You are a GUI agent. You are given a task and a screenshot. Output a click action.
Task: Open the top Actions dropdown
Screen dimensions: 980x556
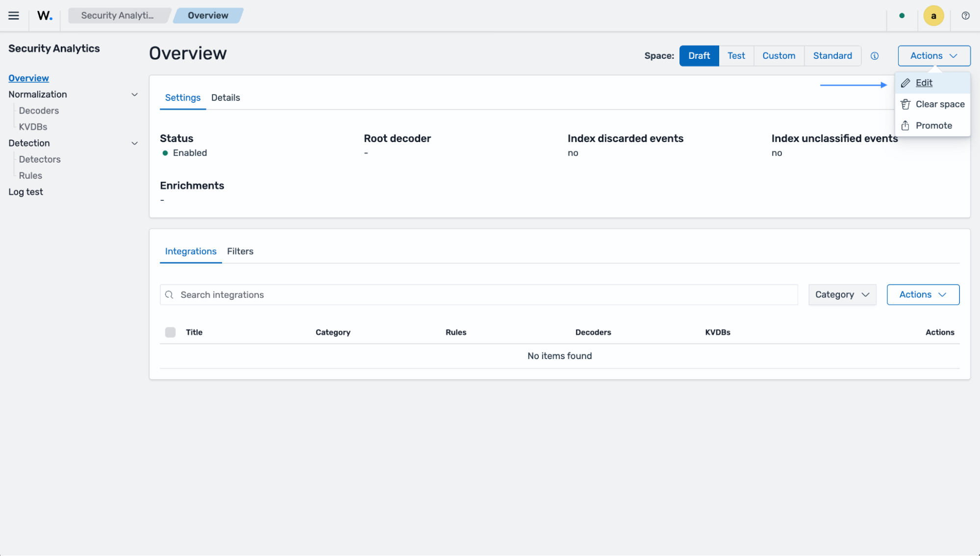[934, 56]
